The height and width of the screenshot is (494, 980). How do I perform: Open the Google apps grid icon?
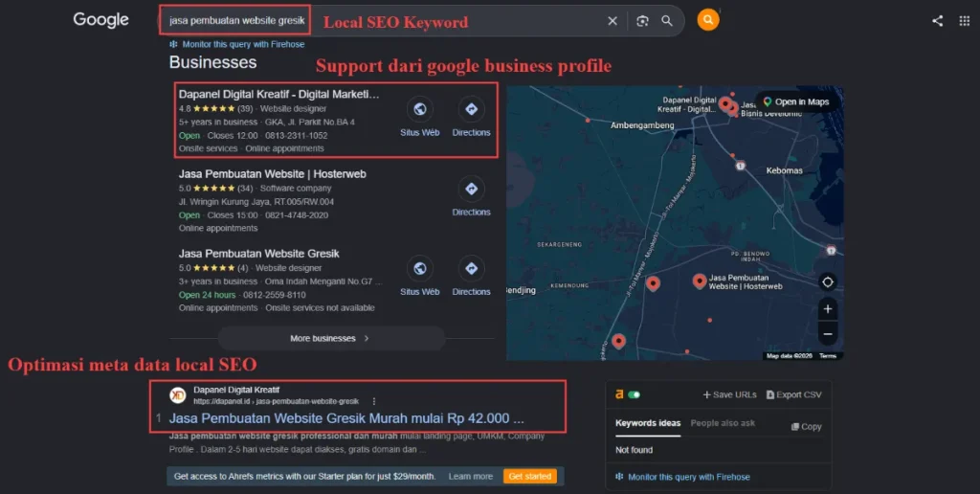point(965,21)
